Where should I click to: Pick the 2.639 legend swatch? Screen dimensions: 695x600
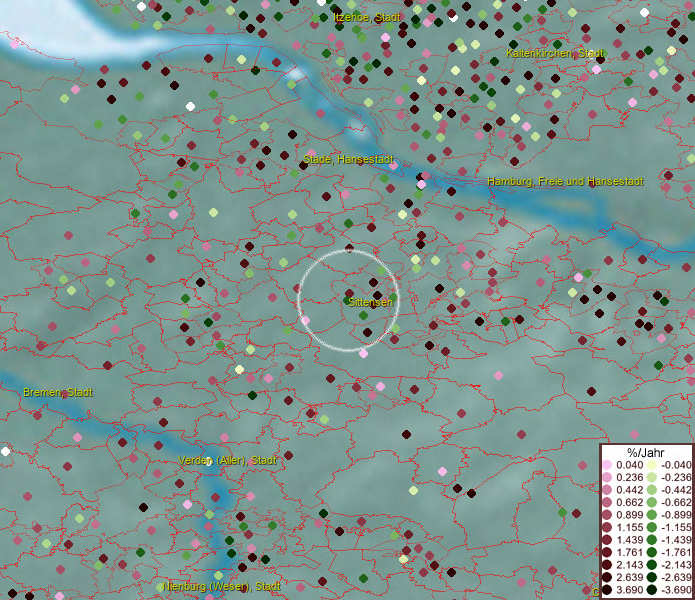tap(607, 577)
